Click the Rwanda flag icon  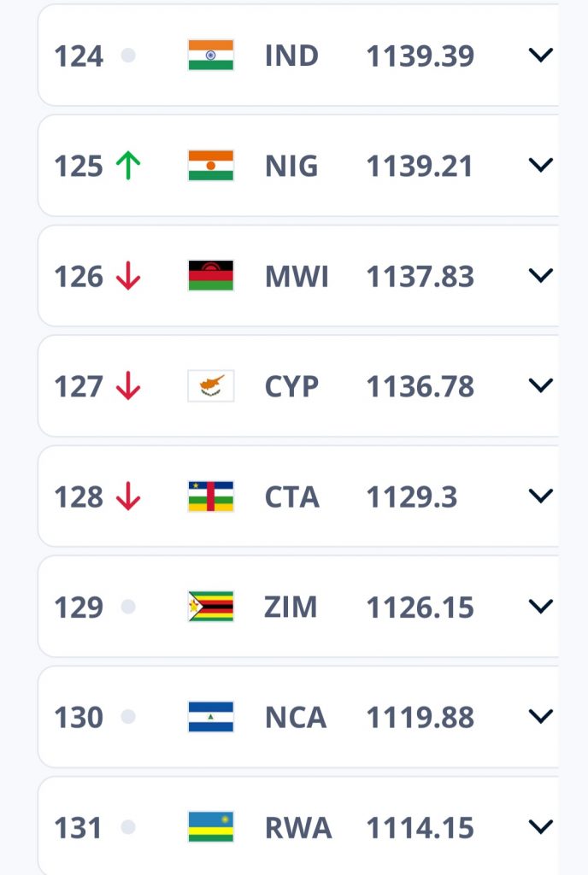(x=211, y=826)
